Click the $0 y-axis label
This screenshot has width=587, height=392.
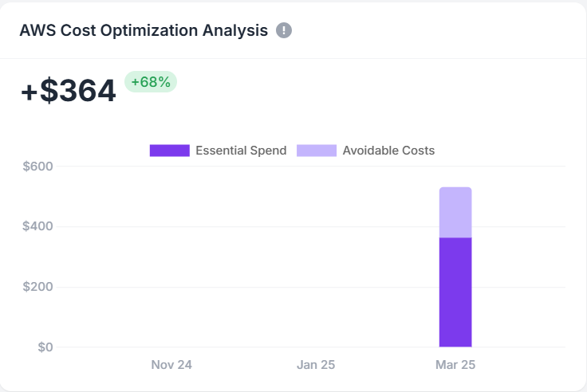coord(44,347)
